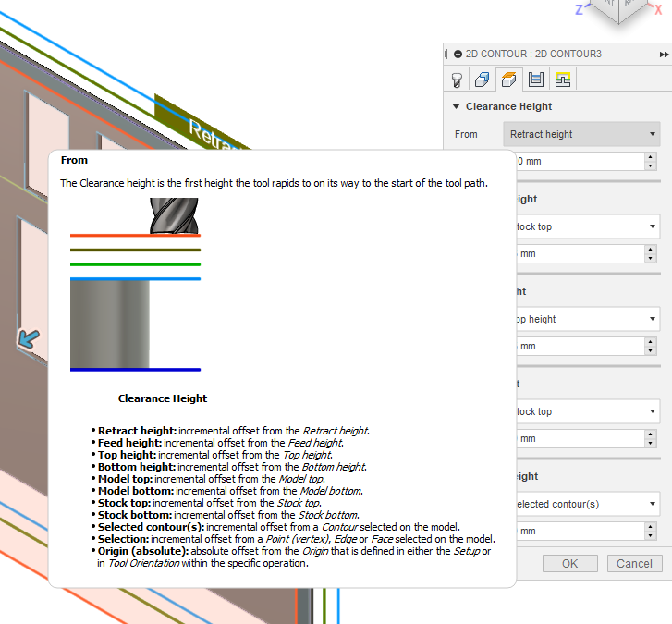Open the Top height dropdown

point(584,319)
